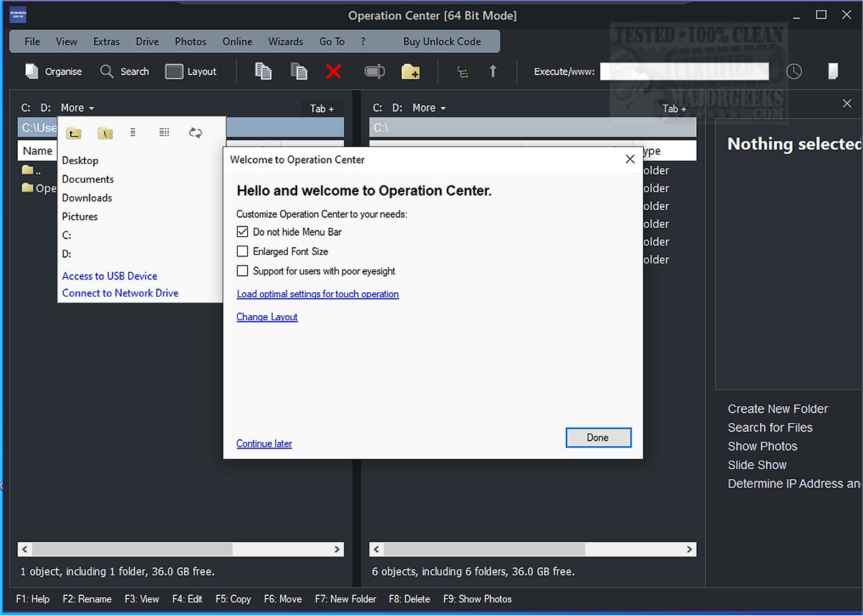Screen dimensions: 863x616
Task: Open the New Folder toolbar icon
Action: click(410, 71)
